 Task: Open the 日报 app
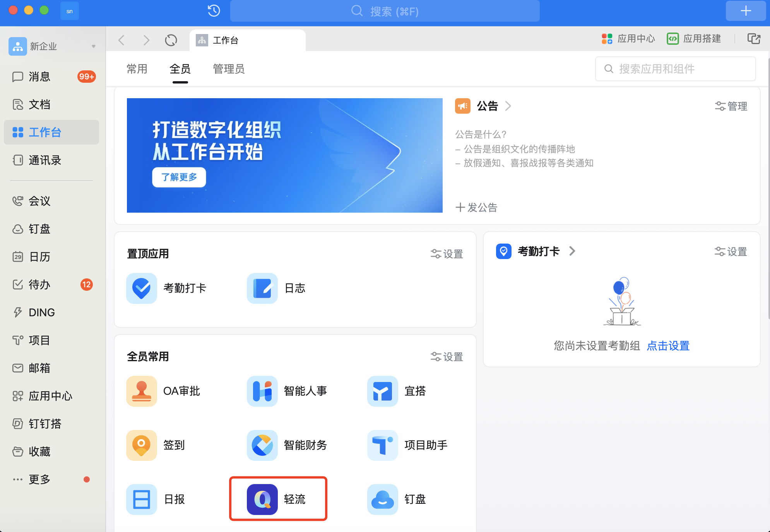tap(156, 500)
